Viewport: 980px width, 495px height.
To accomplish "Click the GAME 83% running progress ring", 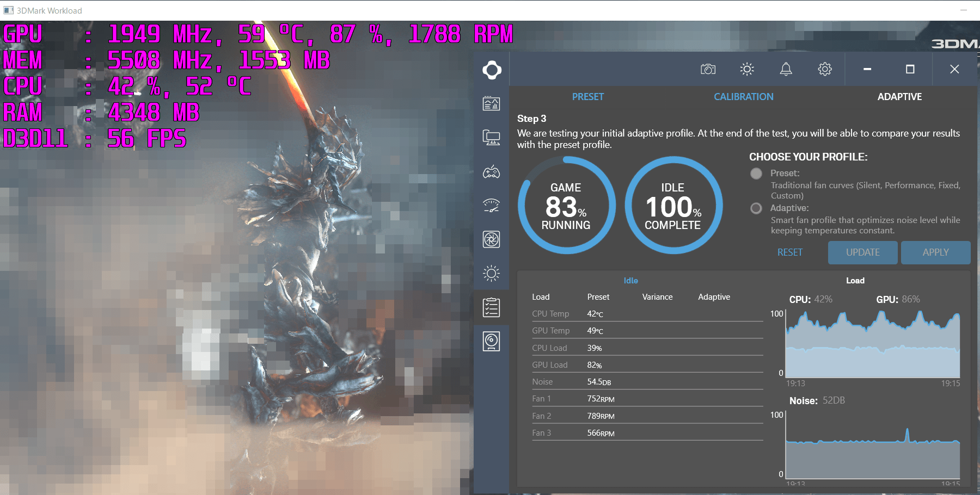I will 566,206.
